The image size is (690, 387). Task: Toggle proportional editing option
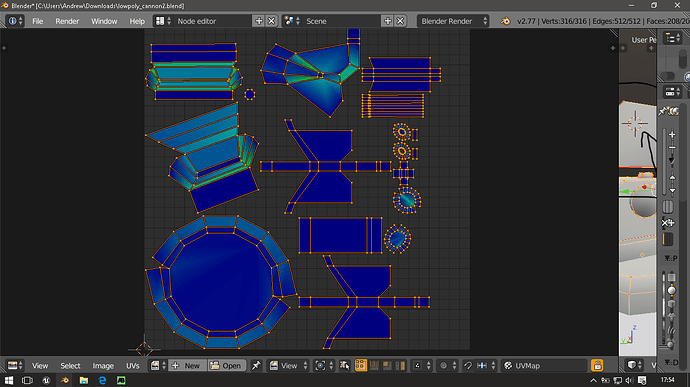coord(447,365)
